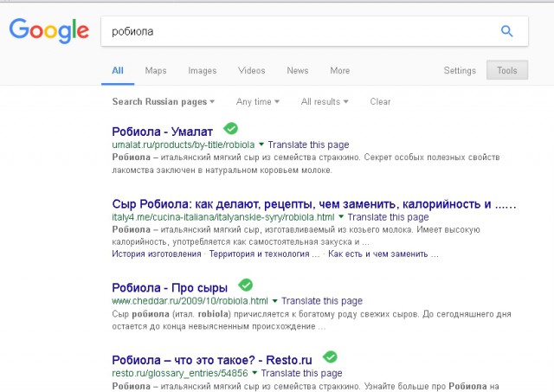
Task: Expand arrow next to cheddar.ru URL
Action: pyautogui.click(x=275, y=300)
